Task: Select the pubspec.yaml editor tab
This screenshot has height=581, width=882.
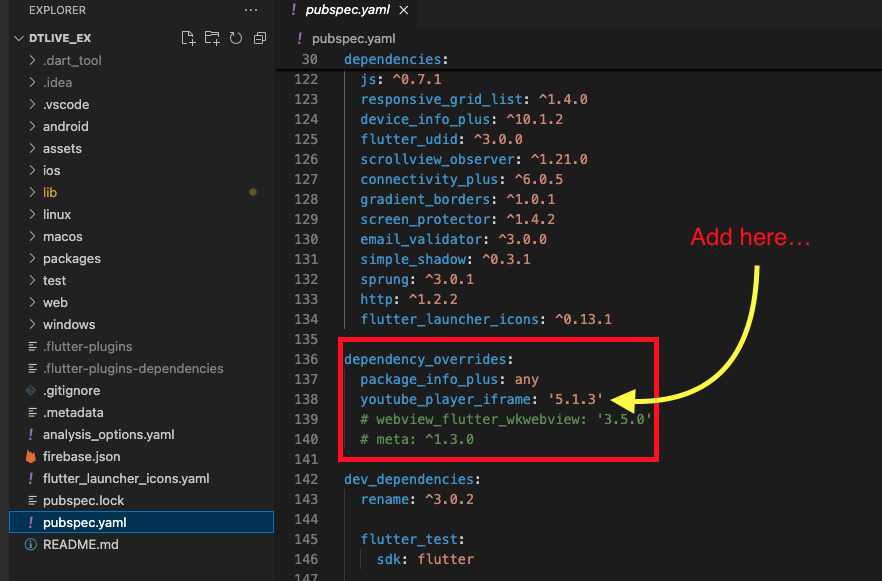Action: (x=346, y=10)
